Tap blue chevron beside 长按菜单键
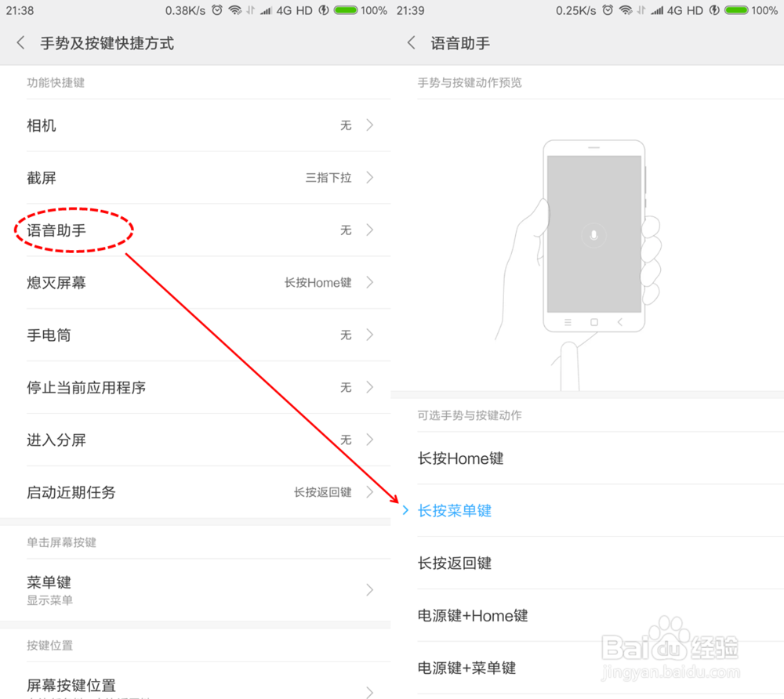The width and height of the screenshot is (784, 699). [x=405, y=510]
